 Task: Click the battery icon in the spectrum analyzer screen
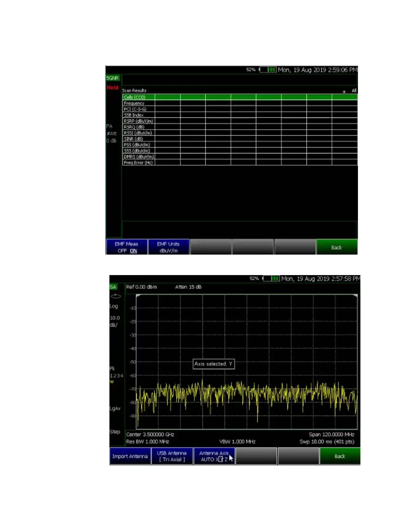(x=271, y=279)
